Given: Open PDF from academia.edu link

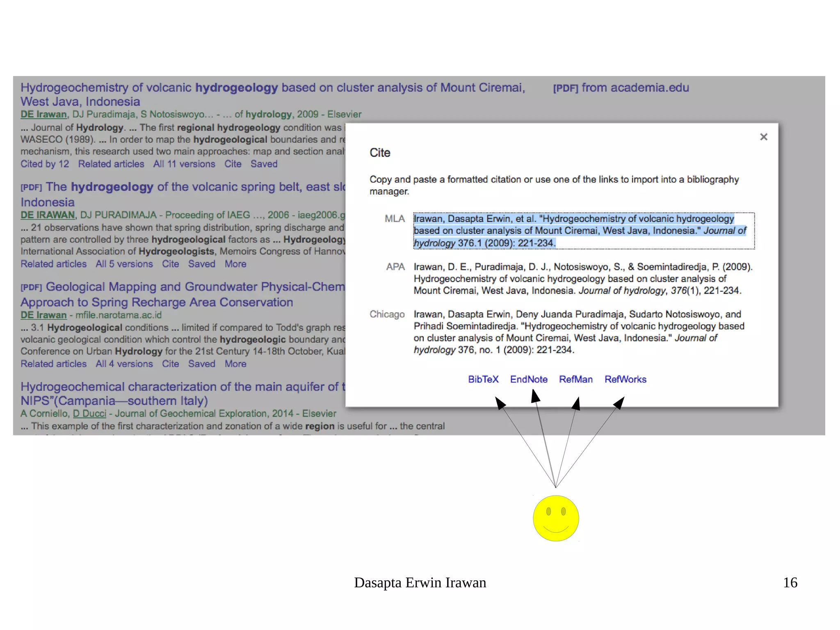Looking at the screenshot, I should point(621,88).
